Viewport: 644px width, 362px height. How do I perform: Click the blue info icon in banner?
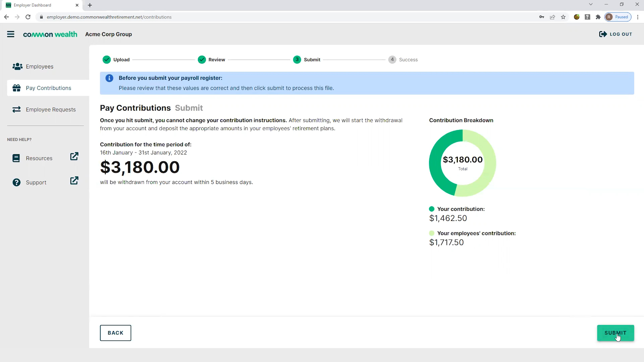(109, 78)
